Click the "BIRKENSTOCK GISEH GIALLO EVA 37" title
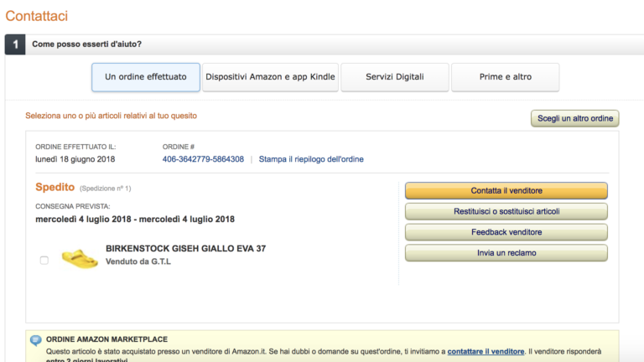644x362 pixels. coord(185,249)
